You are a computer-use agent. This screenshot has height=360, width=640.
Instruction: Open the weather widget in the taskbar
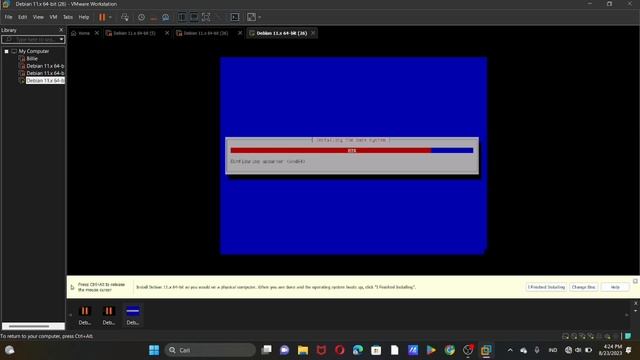(9, 350)
